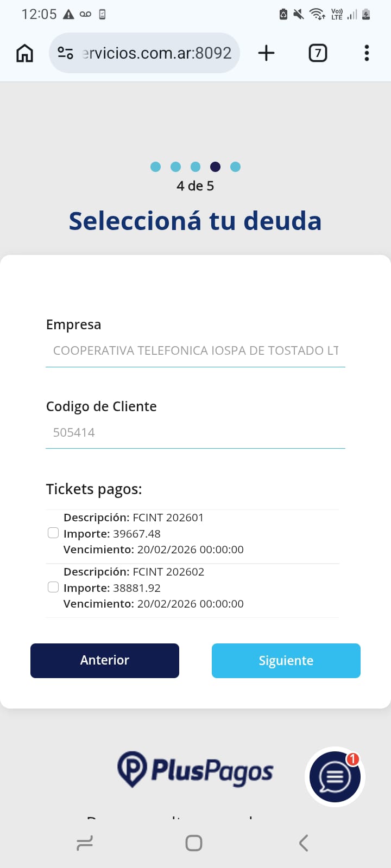Screen dimensions: 391x868
Task: Select the current dark step four dot
Action: [216, 167]
